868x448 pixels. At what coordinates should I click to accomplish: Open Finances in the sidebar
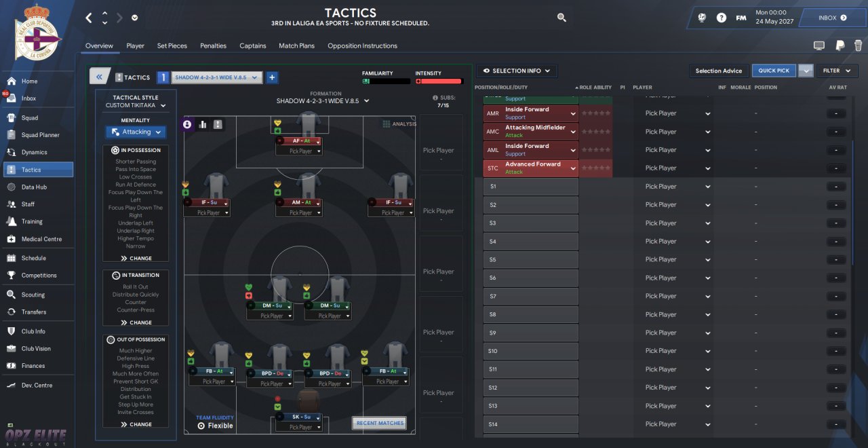click(37, 365)
